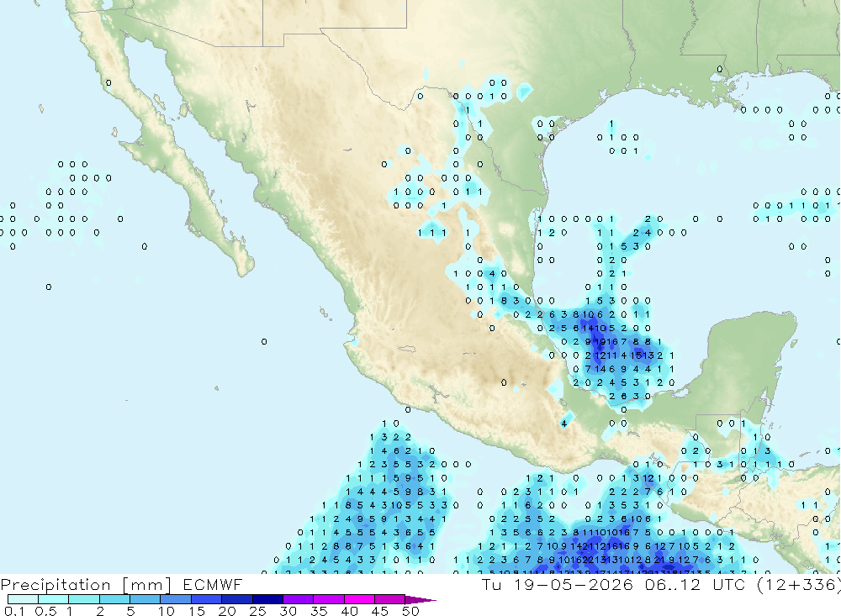
Task: Click the forecast offset (12+336)
Action: coord(799,585)
